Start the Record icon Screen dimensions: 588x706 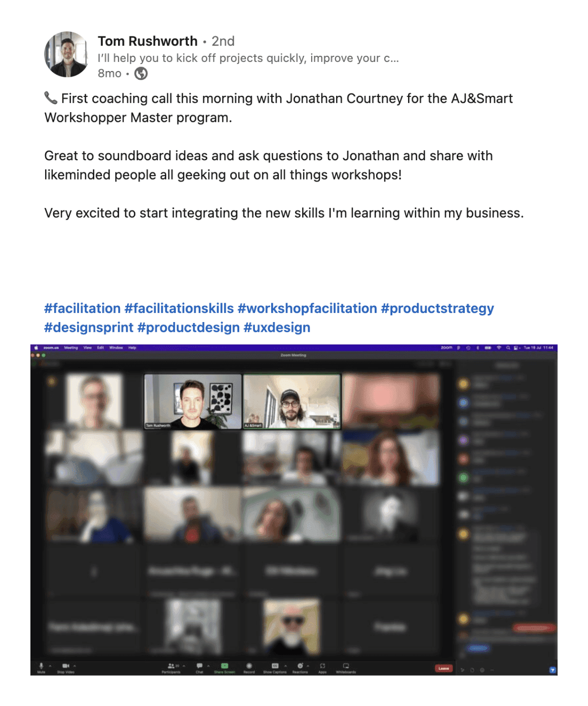(249, 665)
